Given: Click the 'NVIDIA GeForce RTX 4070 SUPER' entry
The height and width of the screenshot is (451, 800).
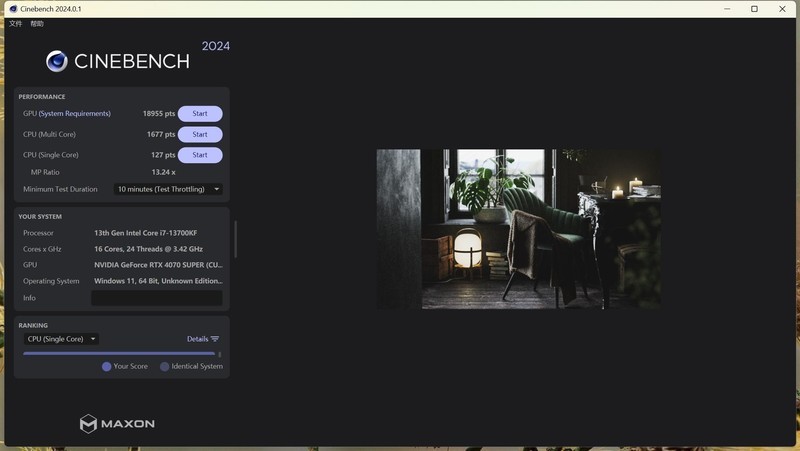Looking at the screenshot, I should click(x=158, y=265).
